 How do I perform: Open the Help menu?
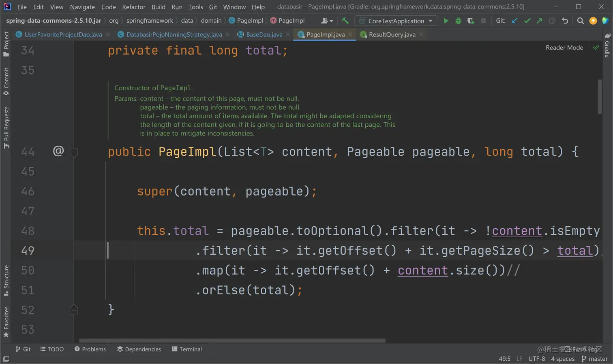258,7
